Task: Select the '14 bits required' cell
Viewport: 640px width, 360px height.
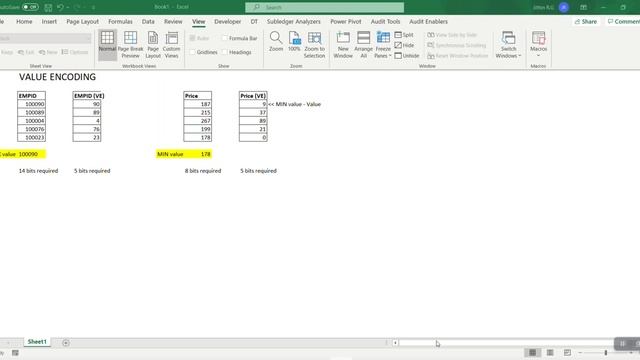Action: 38,171
